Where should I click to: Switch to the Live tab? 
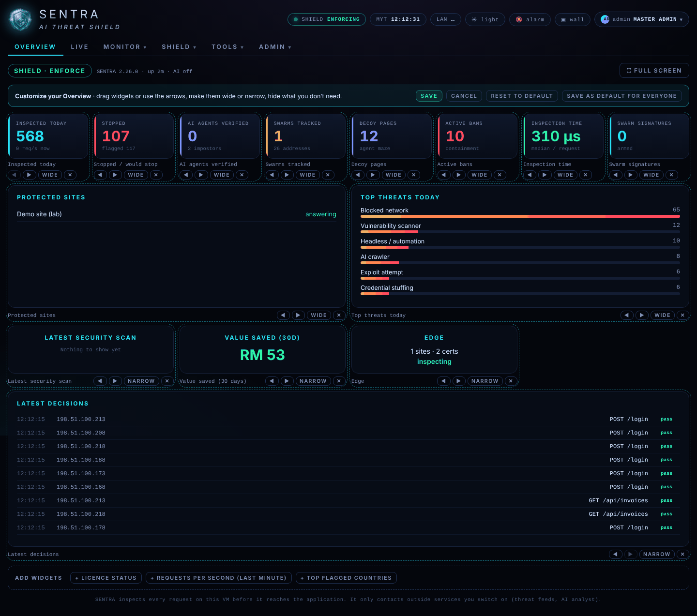79,47
